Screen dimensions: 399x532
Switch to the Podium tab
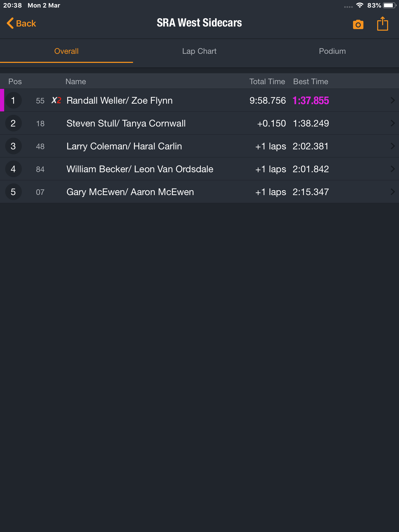332,51
